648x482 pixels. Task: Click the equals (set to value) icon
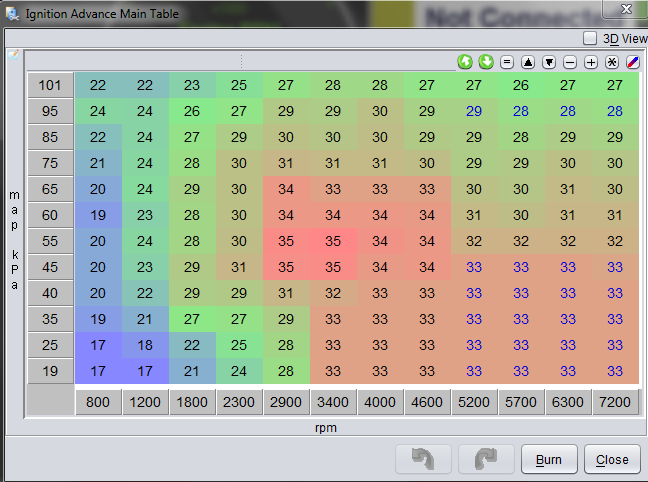(507, 62)
